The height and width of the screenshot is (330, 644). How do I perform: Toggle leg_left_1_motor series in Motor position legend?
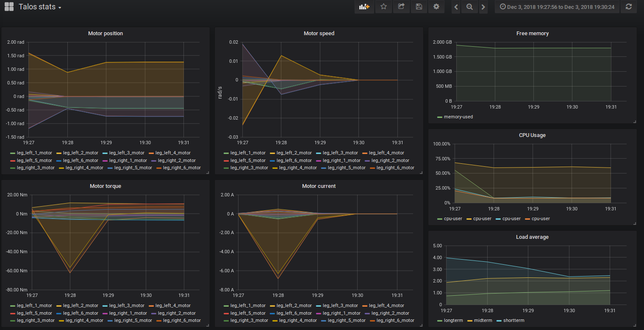34,153
